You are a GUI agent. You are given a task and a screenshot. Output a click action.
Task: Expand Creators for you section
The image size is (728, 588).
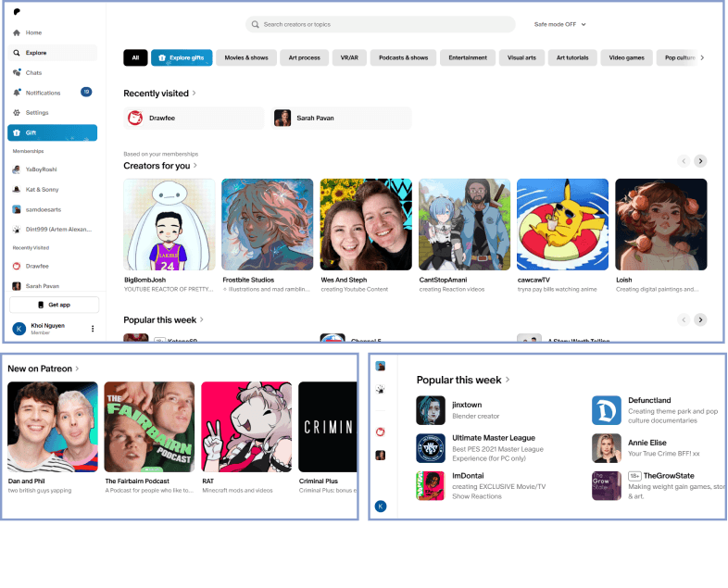(x=160, y=166)
